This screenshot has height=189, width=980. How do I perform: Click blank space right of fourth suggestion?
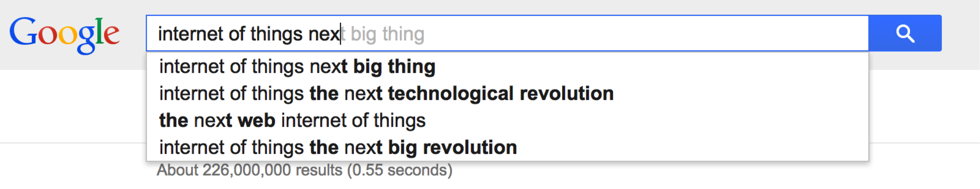point(692,147)
